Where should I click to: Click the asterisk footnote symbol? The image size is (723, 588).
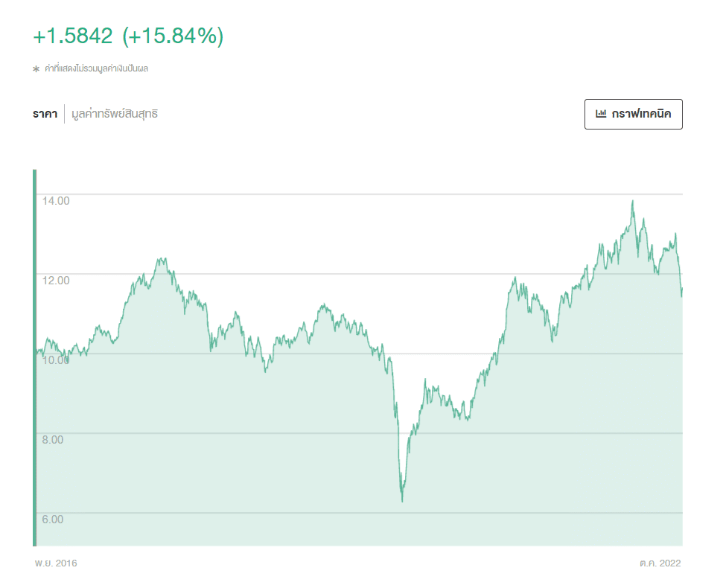click(36, 69)
